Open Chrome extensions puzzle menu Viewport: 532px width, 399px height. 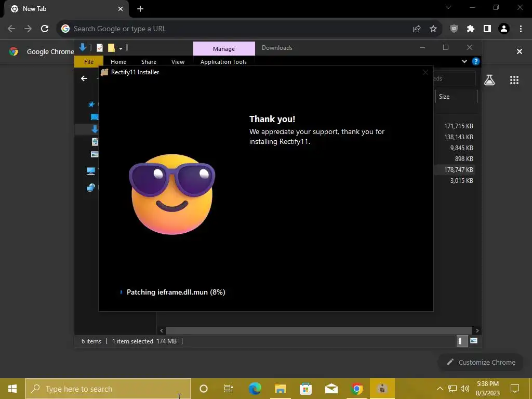[x=471, y=29]
